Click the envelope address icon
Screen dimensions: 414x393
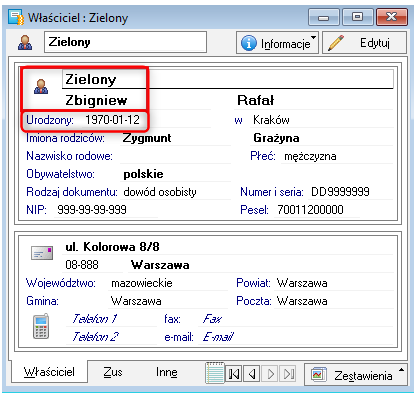point(42,253)
